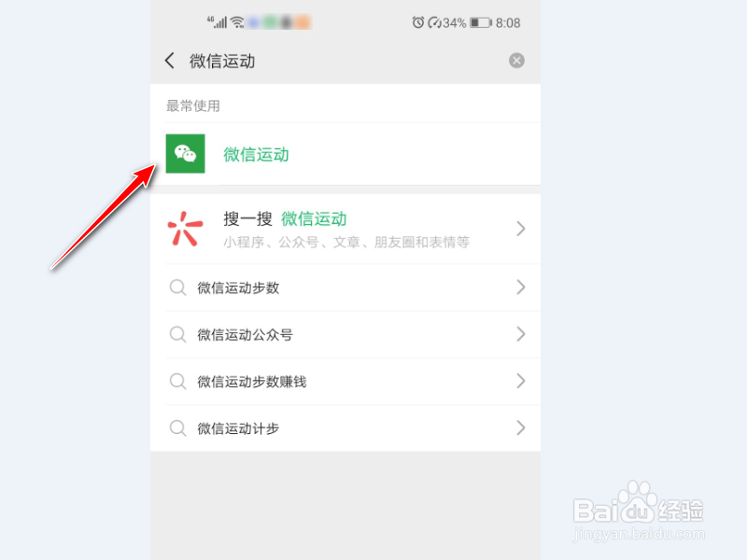Viewport: 747px width, 560px height.
Task: Expand chevron on 微信运动公众号 row
Action: point(521,334)
